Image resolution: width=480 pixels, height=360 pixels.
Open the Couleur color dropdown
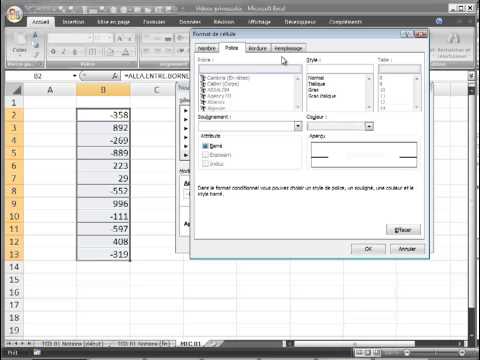(x=369, y=126)
